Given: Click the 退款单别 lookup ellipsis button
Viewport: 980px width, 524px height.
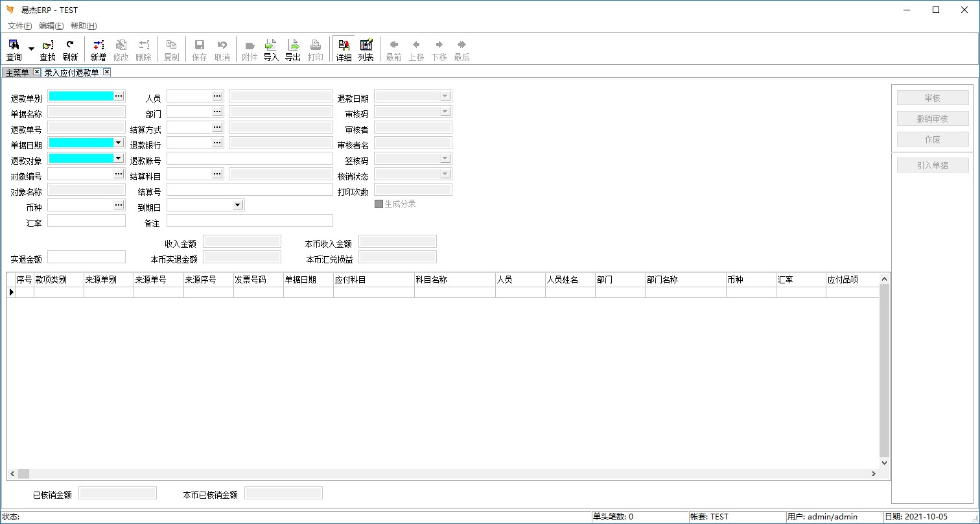Looking at the screenshot, I should click(119, 96).
